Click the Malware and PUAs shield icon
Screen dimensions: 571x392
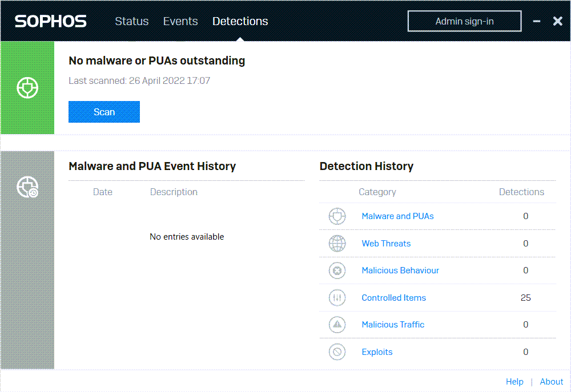pos(337,216)
